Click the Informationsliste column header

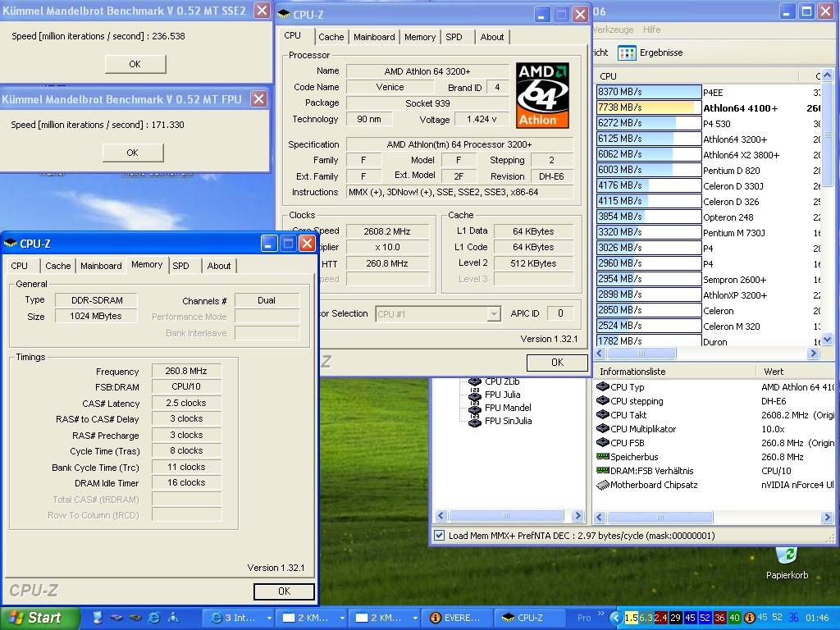pos(675,372)
